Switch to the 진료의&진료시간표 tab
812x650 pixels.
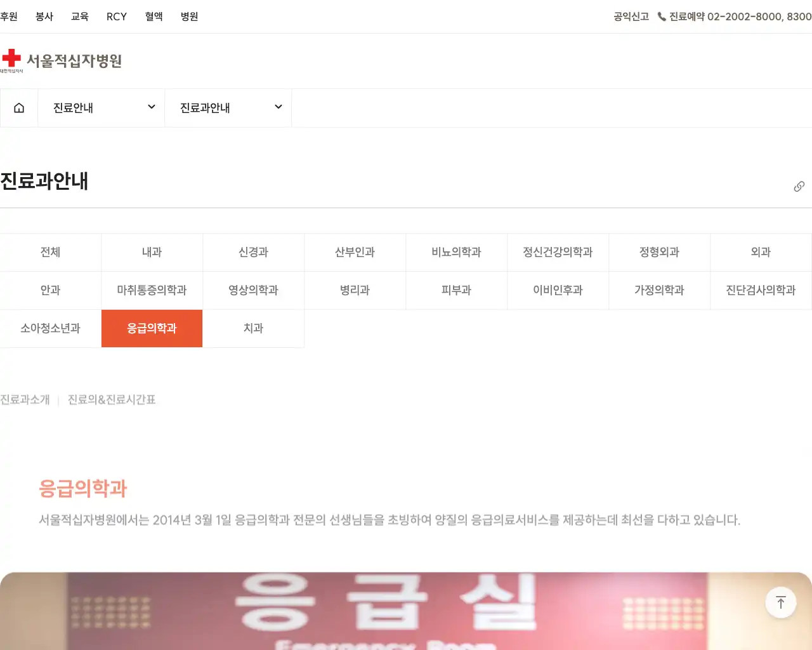110,399
